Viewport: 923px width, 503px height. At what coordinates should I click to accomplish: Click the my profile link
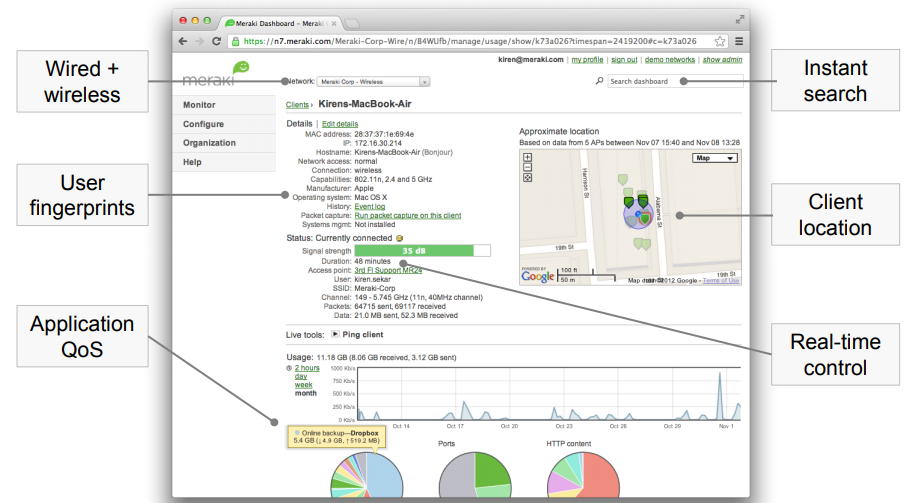pyautogui.click(x=587, y=59)
